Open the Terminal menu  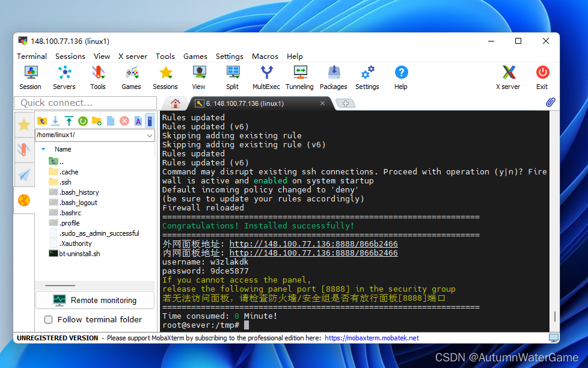(x=31, y=56)
